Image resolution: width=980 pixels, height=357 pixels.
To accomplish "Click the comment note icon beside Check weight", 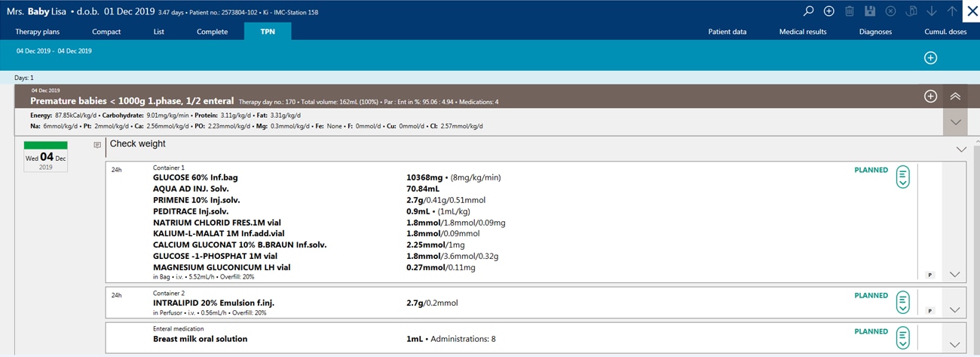I will coord(97,144).
